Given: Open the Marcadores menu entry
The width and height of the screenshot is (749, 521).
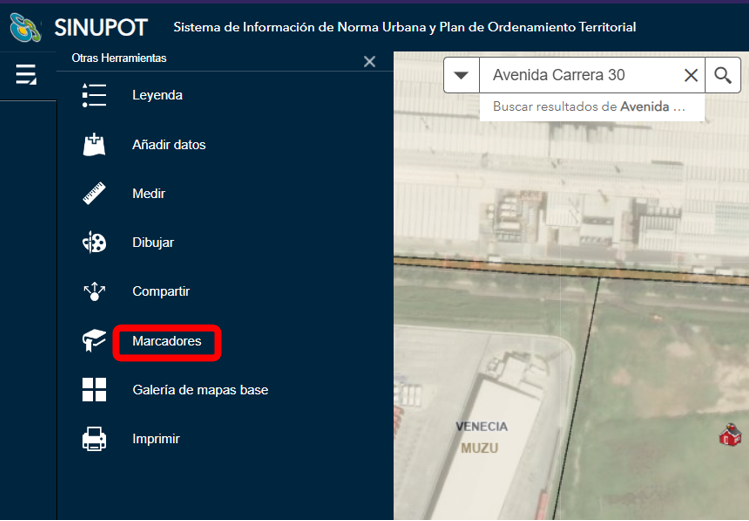Looking at the screenshot, I should coord(167,341).
